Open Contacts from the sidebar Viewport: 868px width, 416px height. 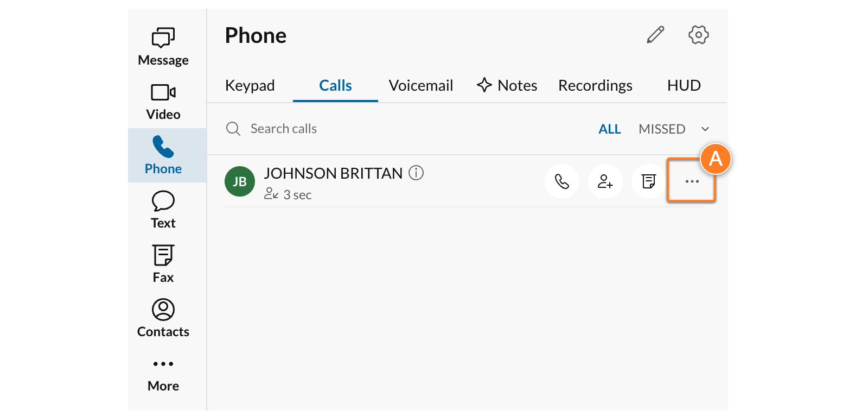[x=162, y=318]
